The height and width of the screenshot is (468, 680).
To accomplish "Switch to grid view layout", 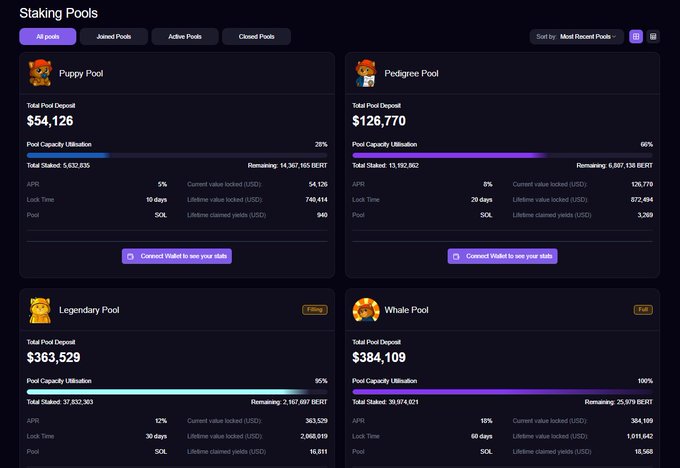I will [636, 37].
